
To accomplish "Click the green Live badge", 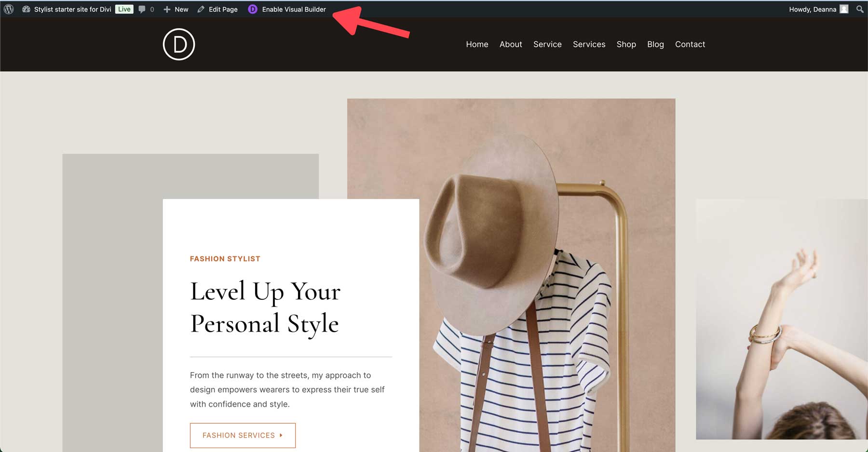I will click(x=124, y=9).
